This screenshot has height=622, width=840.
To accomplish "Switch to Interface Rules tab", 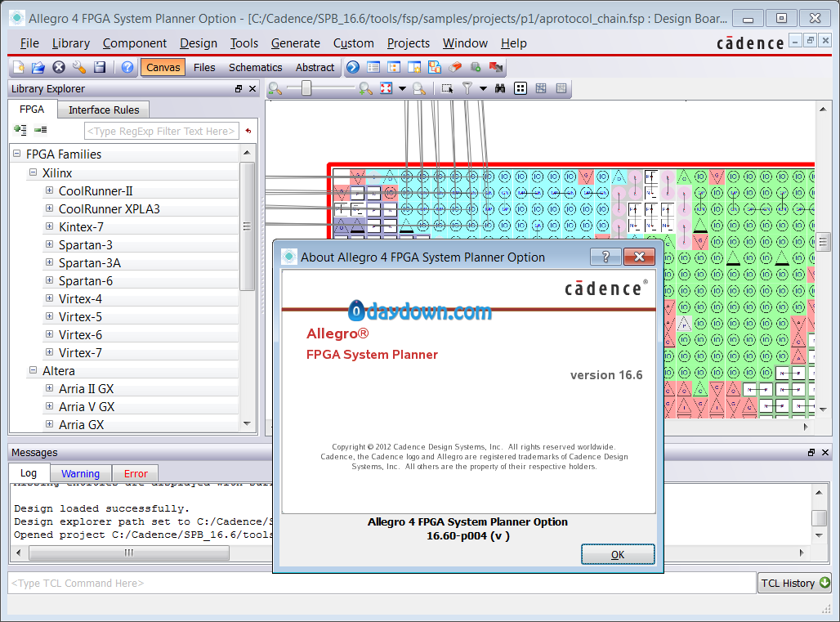I will tap(104, 110).
